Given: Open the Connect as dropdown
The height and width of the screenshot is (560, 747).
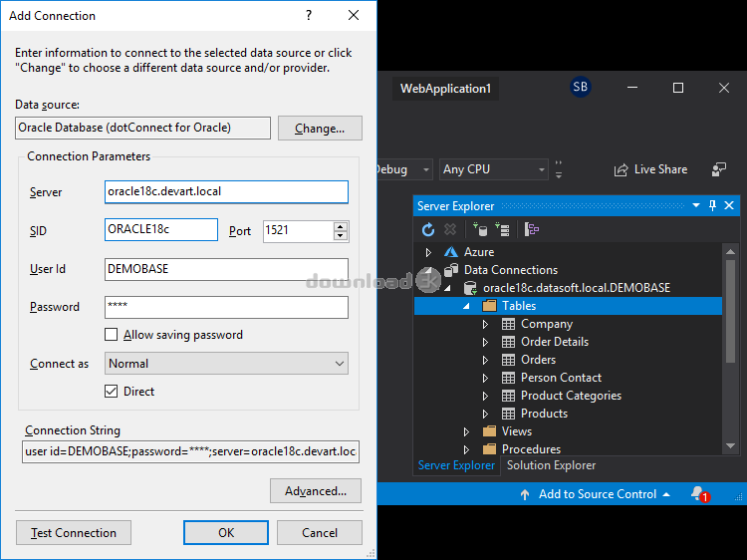Looking at the screenshot, I should point(226,363).
